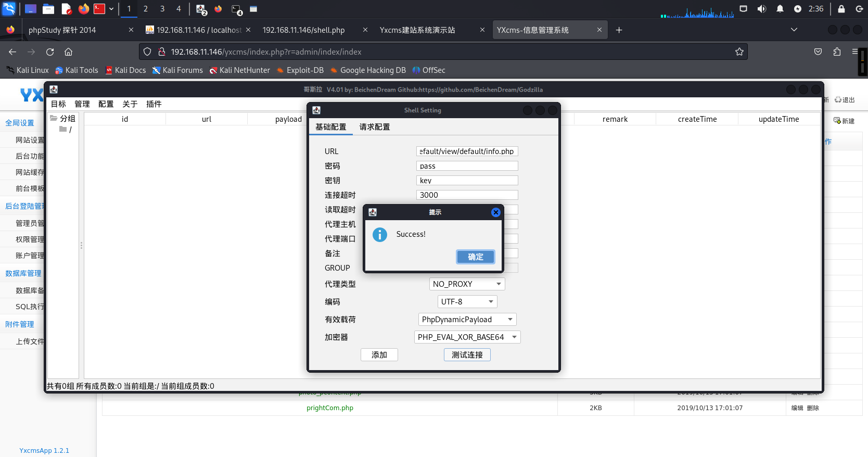Open the 插件 menu in Godzilla

coord(154,104)
